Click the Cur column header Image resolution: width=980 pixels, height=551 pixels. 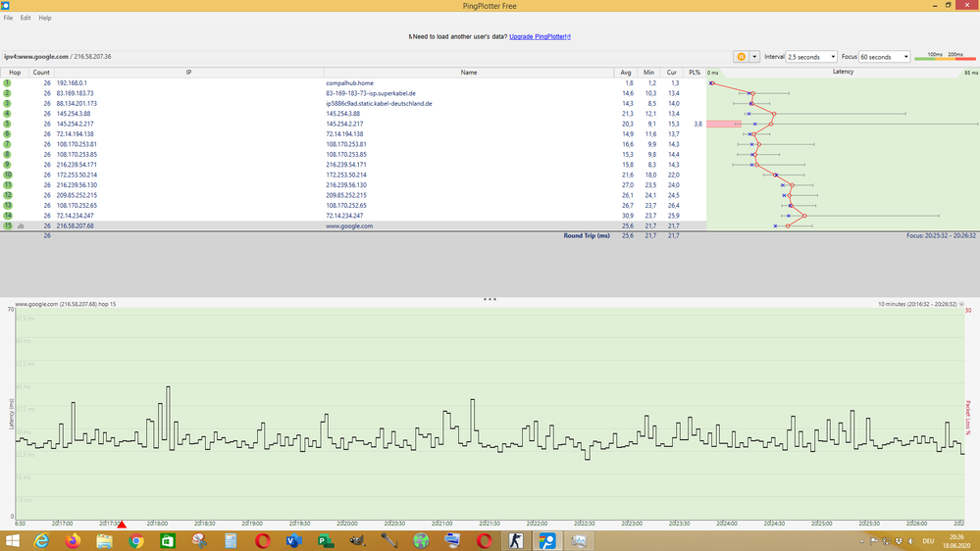tap(671, 73)
